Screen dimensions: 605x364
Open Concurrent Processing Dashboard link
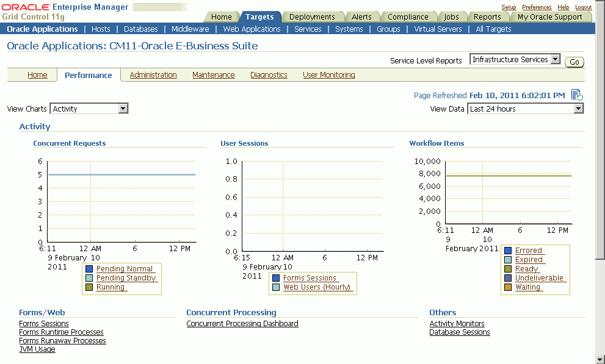click(x=242, y=324)
